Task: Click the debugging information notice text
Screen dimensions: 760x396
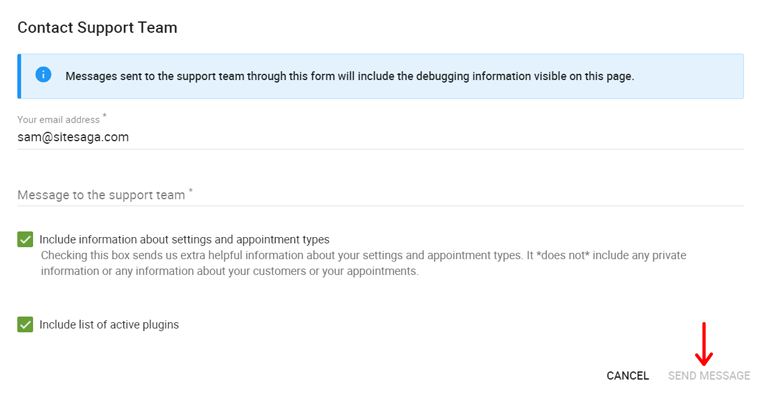Action: point(349,76)
